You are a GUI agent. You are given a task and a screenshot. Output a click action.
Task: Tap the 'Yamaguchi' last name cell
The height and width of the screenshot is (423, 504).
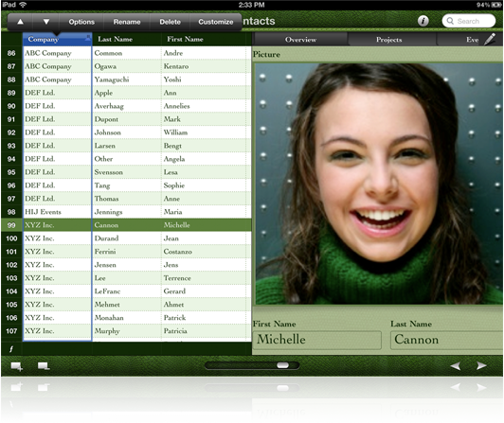pos(127,79)
